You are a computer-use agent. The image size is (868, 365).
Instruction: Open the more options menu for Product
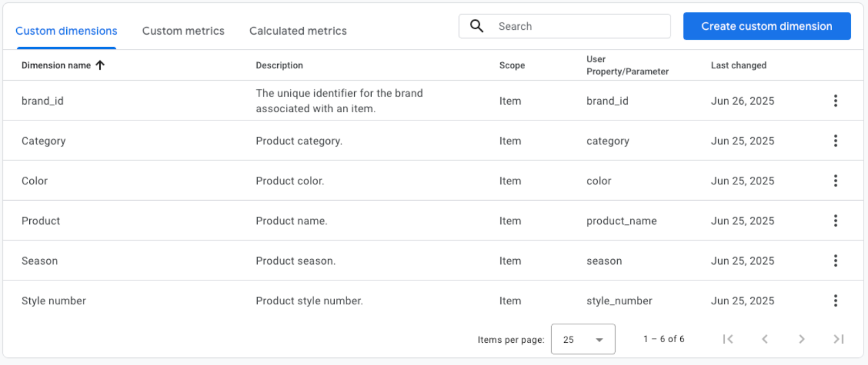835,221
